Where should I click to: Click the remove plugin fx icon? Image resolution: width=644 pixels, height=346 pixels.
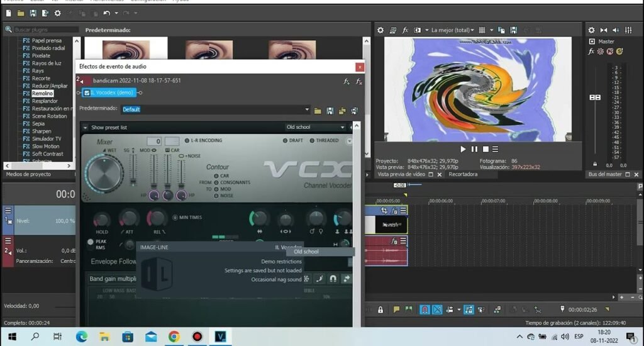[x=359, y=81]
